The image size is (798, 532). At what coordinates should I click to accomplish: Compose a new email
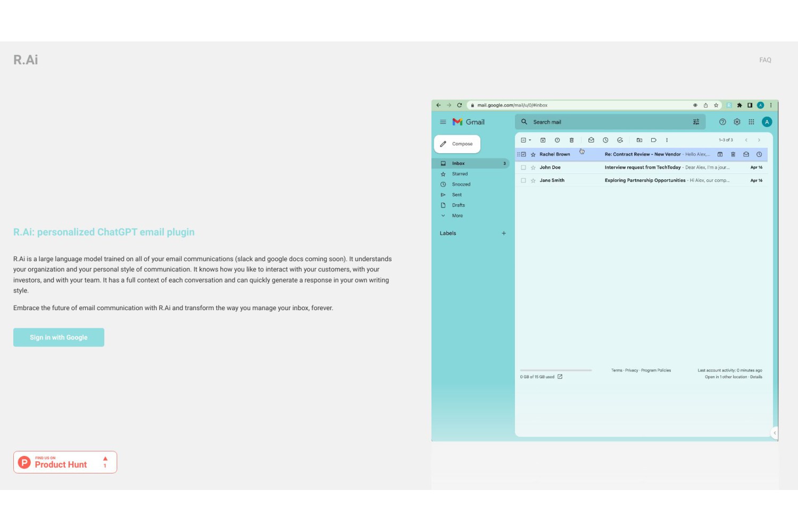point(457,144)
